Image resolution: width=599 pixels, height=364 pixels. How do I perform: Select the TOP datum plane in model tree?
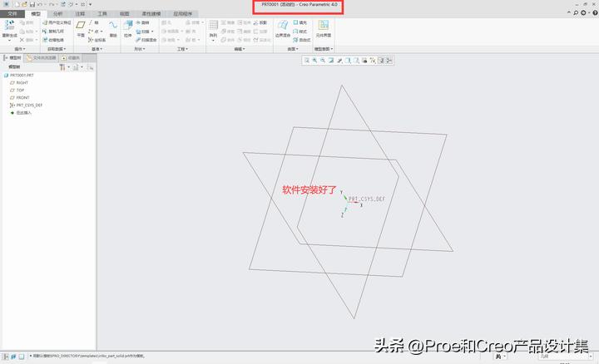click(17, 90)
